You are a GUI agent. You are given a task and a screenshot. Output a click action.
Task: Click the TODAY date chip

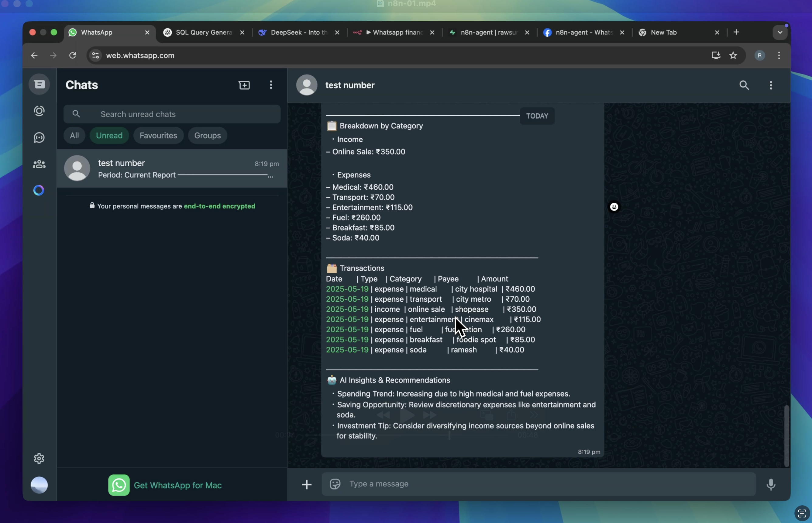coord(537,116)
